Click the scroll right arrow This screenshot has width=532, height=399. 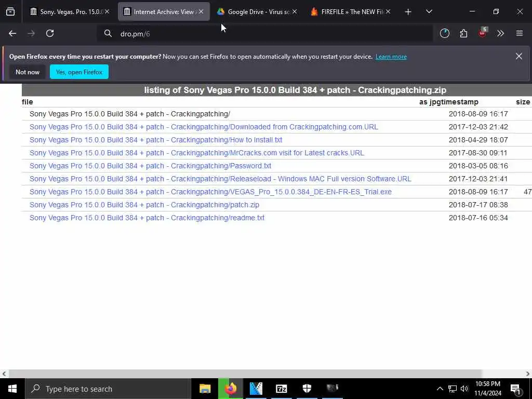[528, 374]
